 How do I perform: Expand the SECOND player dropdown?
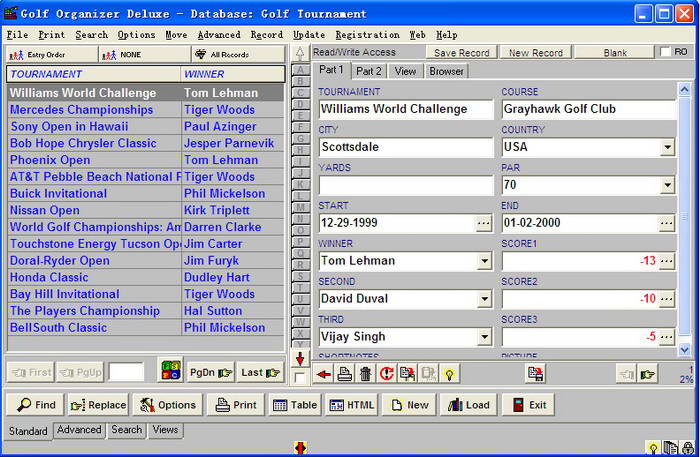(x=484, y=299)
